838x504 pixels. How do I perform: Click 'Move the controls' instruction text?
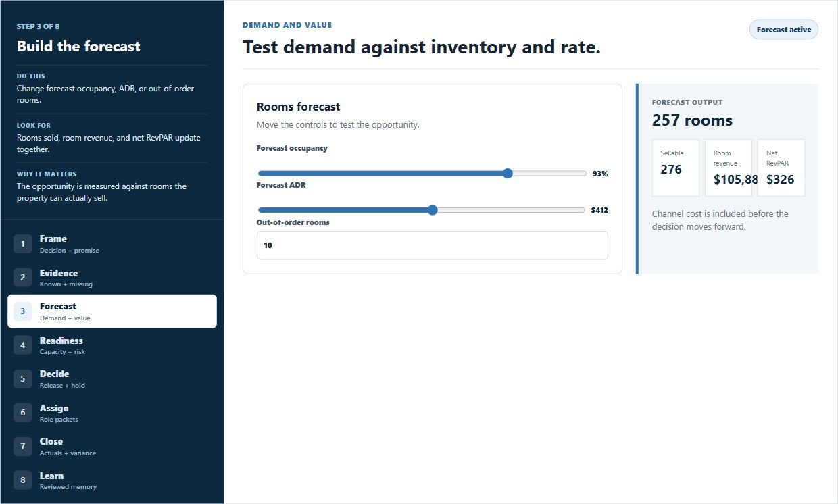click(x=338, y=124)
